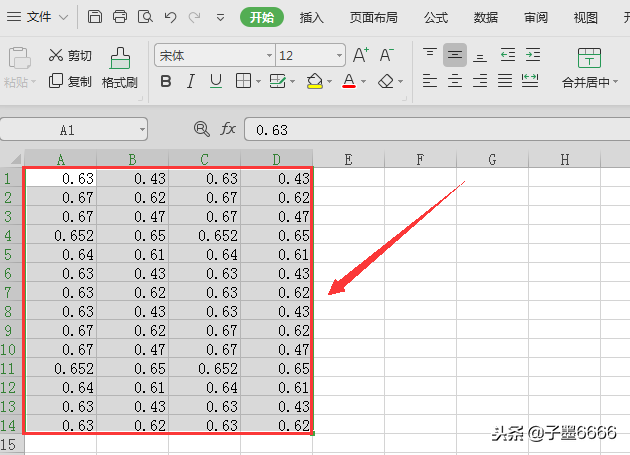Viewport: 630px width, 455px height.
Task: Open the hamburger menu icon
Action: point(14,17)
